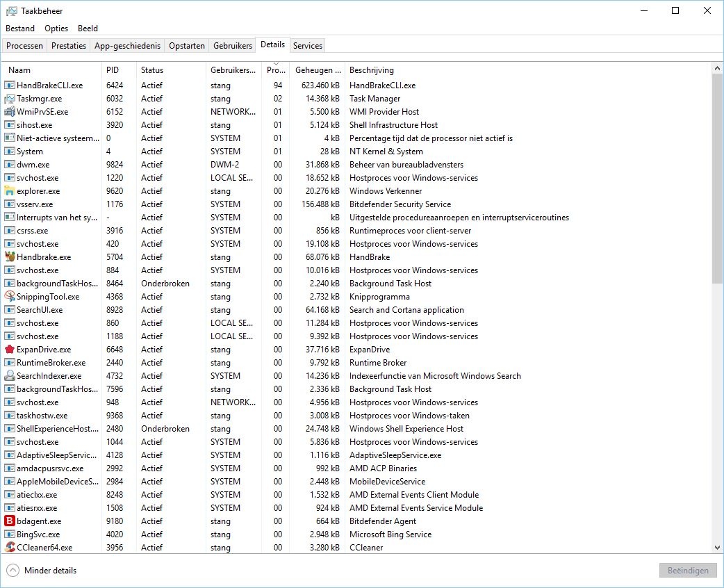
Task: Sort by the Status column header
Action: 171,70
